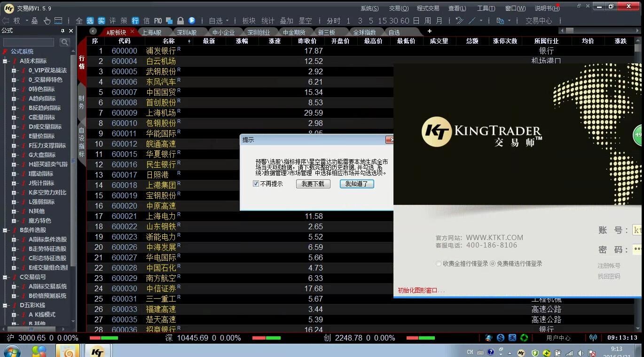Open the 系统(S) menu
The width and height of the screenshot is (644, 357).
[369, 8]
